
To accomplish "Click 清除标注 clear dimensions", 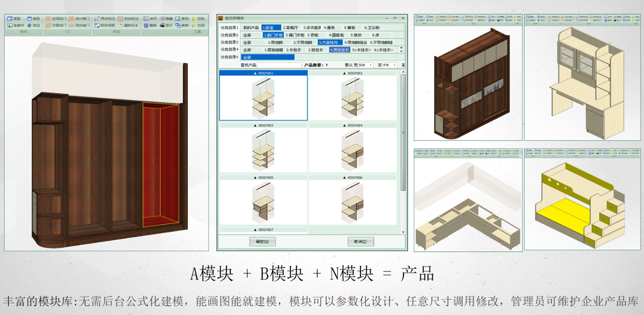I will [128, 26].
